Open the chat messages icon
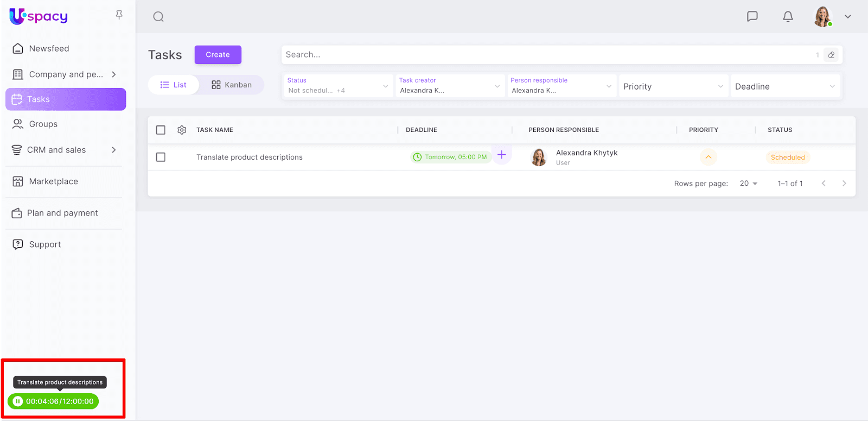 click(x=752, y=17)
